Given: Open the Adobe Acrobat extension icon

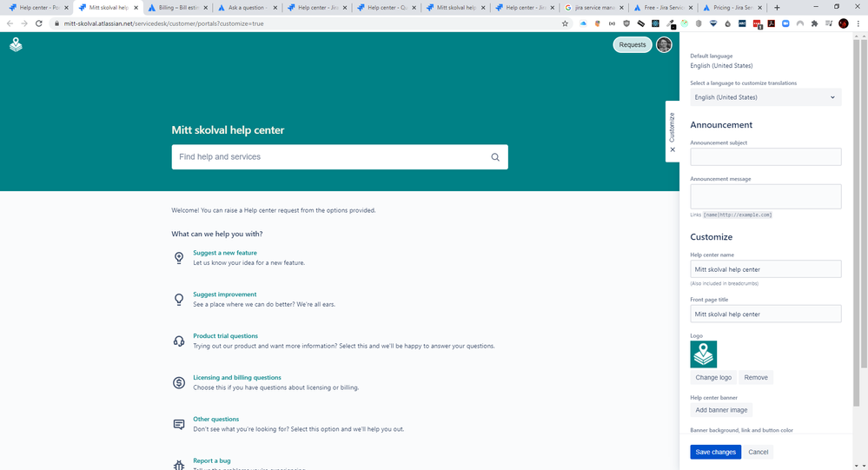Looking at the screenshot, I should click(772, 23).
